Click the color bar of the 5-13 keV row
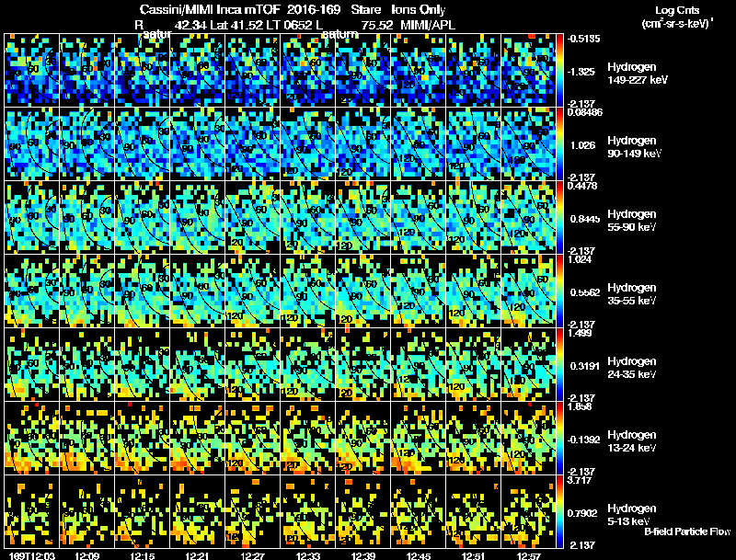 point(559,511)
